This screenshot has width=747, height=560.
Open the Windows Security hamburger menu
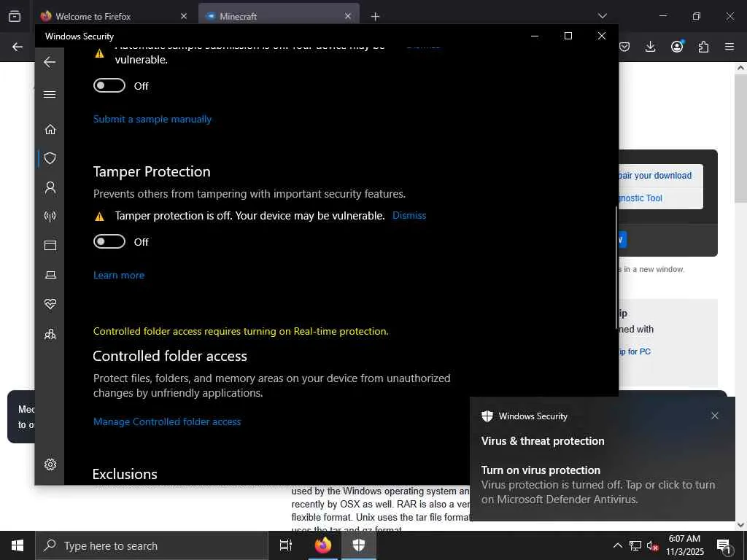50,94
